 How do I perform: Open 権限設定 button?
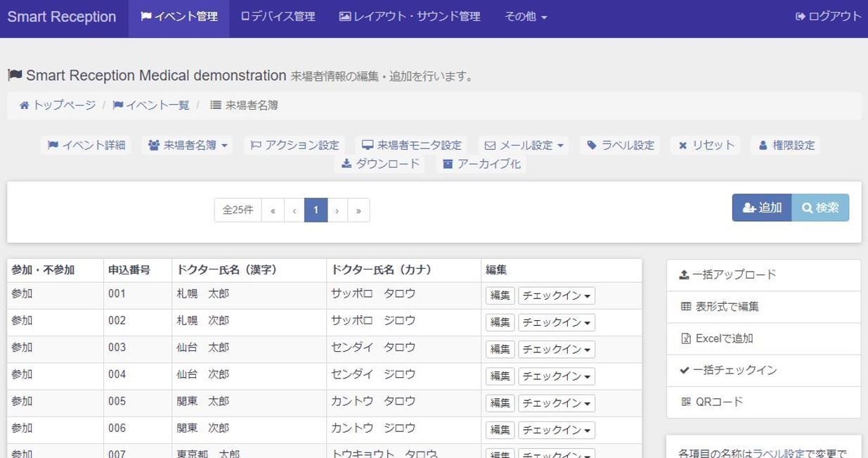(786, 146)
